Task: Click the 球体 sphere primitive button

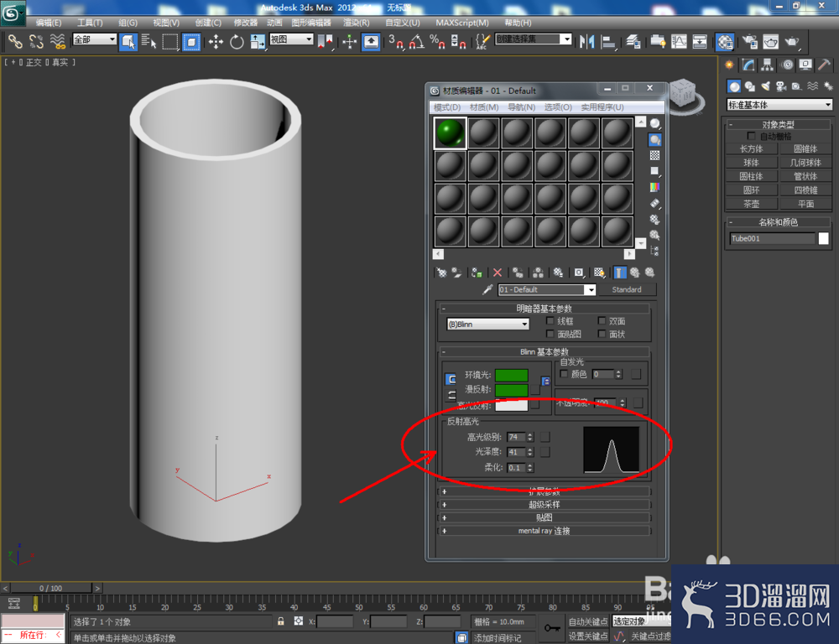Action: 751,163
